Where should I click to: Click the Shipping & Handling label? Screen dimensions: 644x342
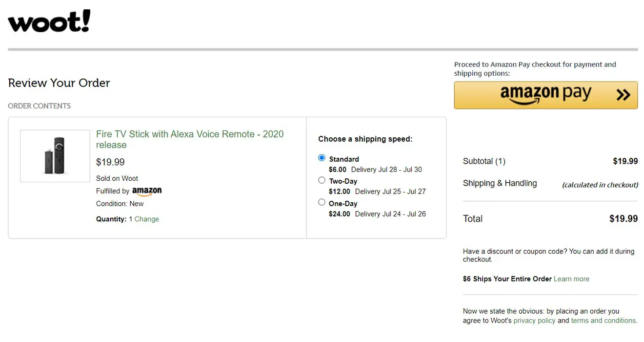tap(500, 183)
